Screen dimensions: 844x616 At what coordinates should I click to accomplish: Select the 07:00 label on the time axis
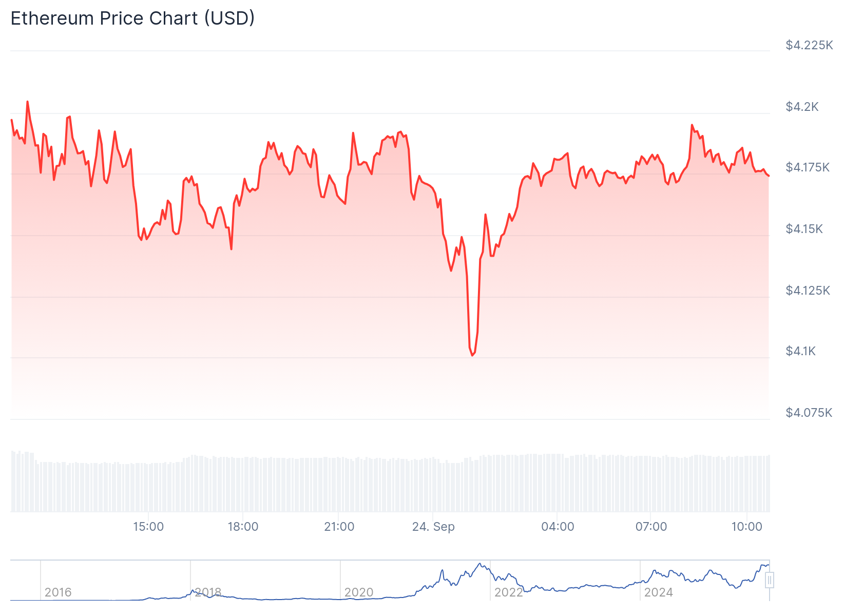coord(651,527)
